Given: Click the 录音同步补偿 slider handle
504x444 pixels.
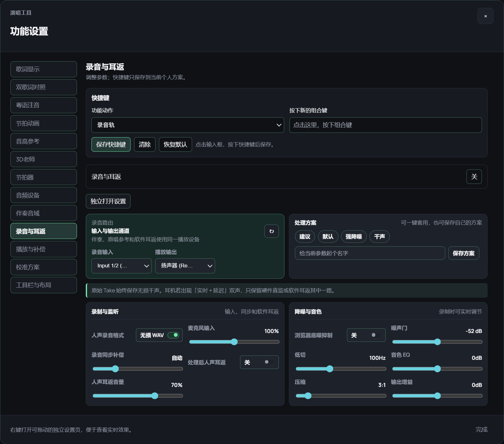Looking at the screenshot, I should (115, 369).
